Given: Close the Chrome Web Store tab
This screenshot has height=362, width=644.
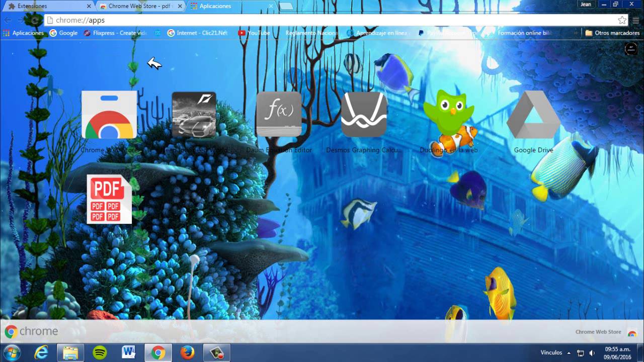Looking at the screenshot, I should pos(180,6).
